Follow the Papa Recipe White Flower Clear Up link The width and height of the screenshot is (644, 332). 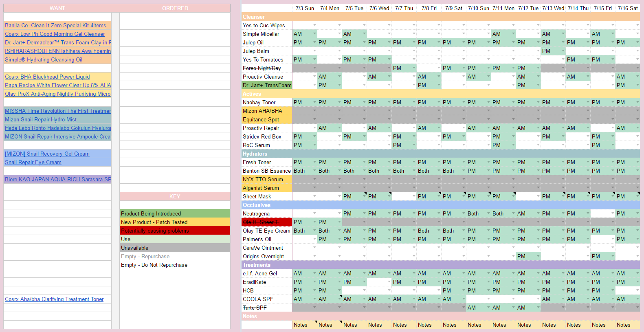pos(58,85)
